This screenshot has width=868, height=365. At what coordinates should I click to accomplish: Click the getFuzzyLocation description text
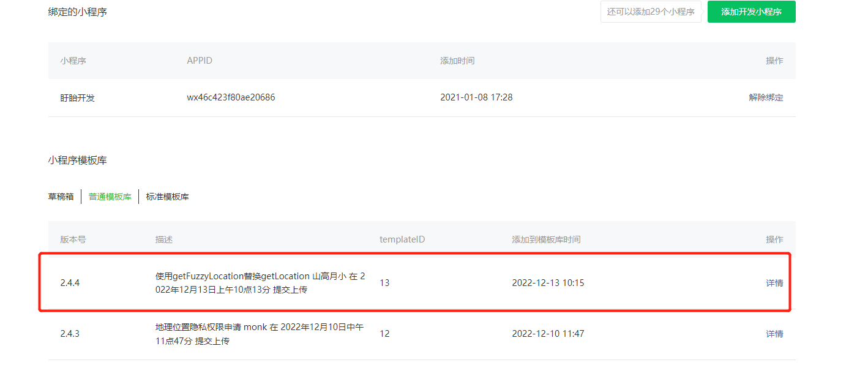click(x=260, y=283)
